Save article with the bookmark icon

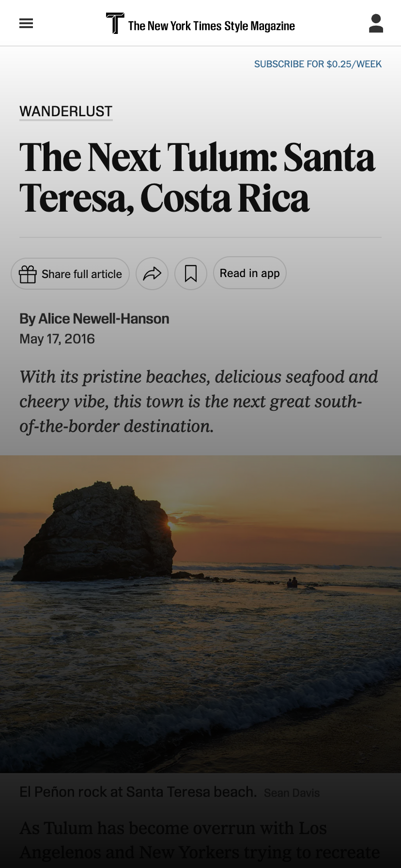[x=191, y=274]
